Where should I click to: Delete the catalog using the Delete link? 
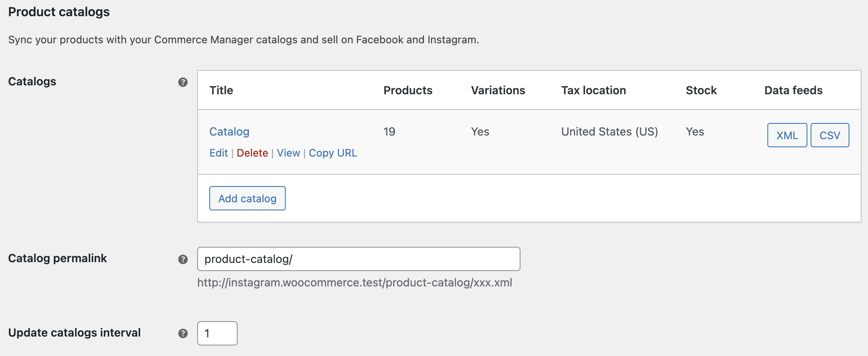click(252, 153)
